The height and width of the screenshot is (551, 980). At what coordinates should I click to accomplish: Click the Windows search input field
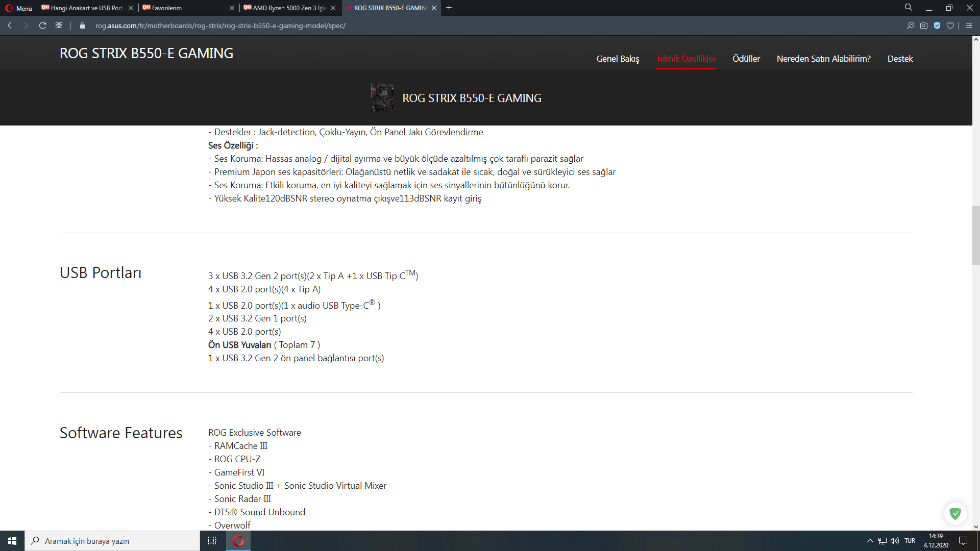112,541
